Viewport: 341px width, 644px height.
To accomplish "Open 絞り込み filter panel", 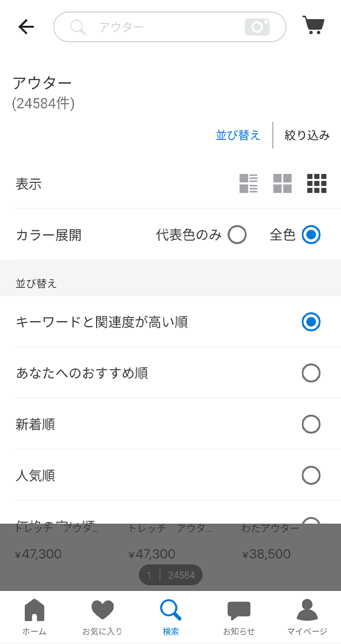I will (307, 135).
